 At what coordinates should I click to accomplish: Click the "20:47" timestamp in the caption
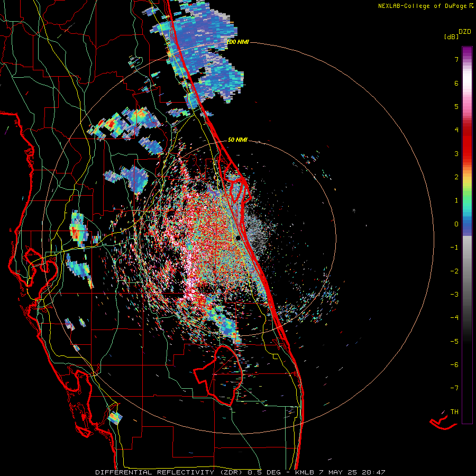[374, 472]
